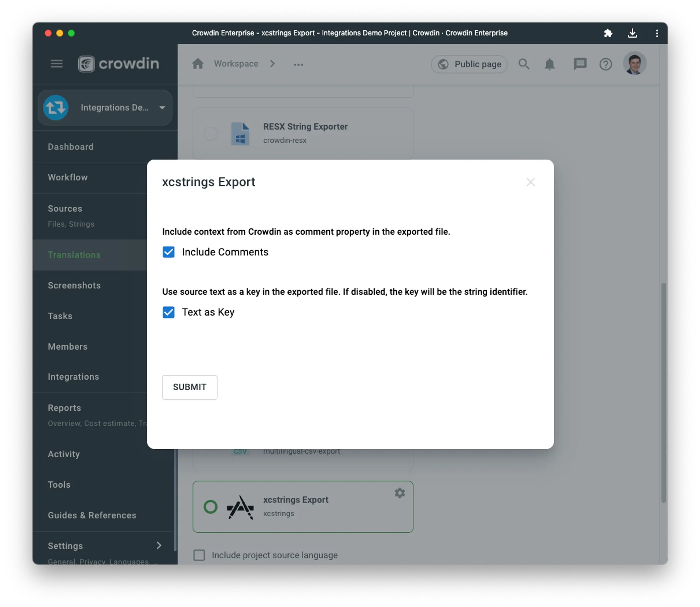Click the crowdin-resx label
The height and width of the screenshot is (607, 700).
tap(285, 140)
